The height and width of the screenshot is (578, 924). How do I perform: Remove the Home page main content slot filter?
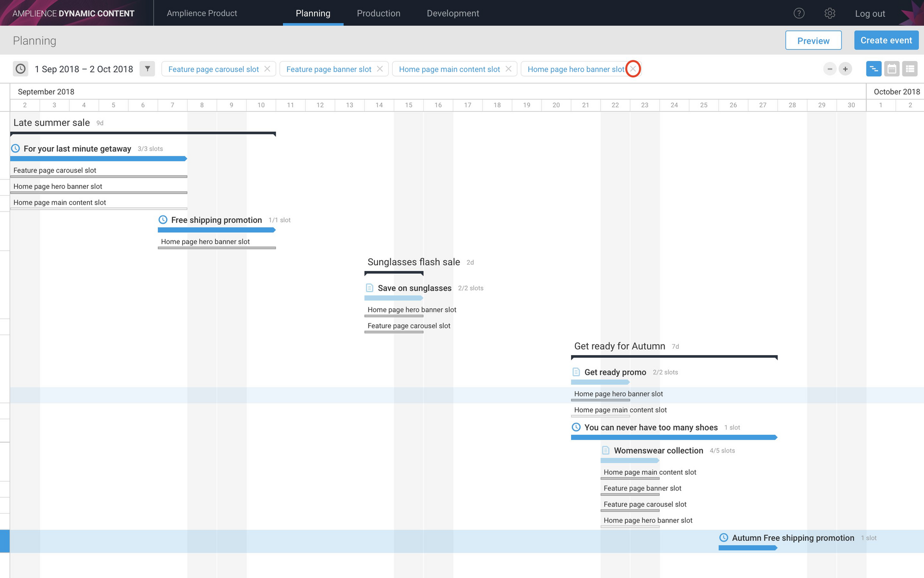click(x=509, y=69)
